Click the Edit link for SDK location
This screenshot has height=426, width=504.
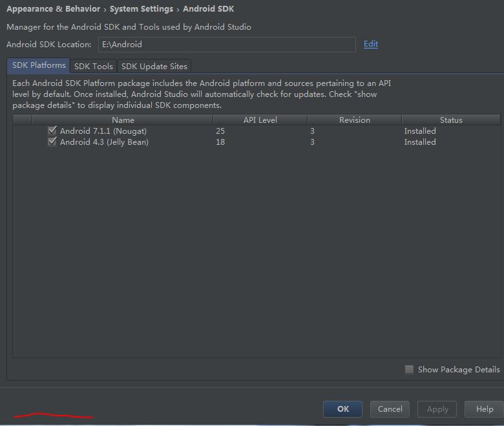tap(371, 44)
